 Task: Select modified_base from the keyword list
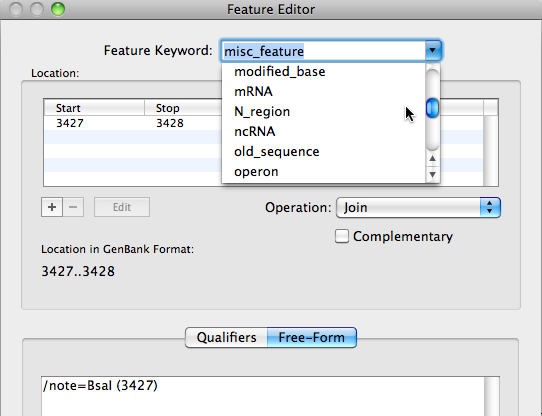(x=323, y=72)
